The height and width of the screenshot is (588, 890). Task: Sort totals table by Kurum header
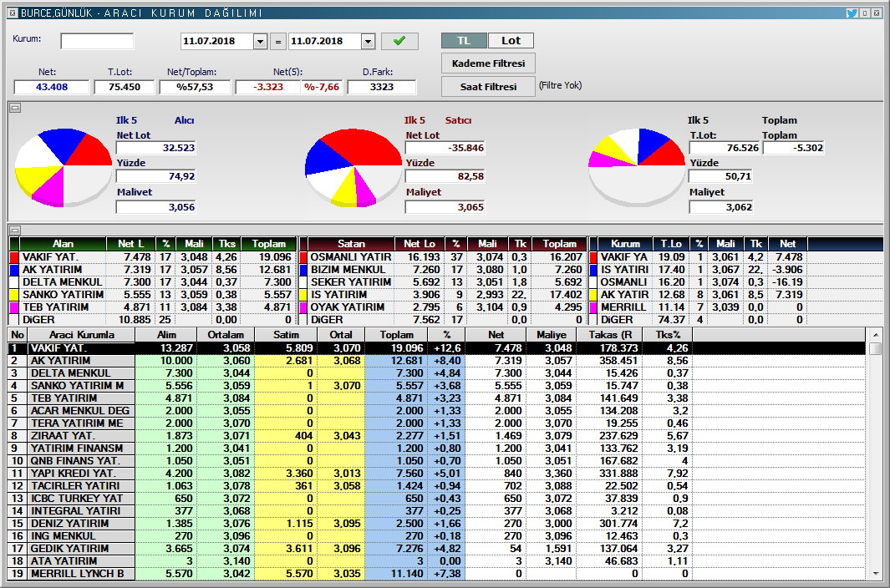pyautogui.click(x=625, y=244)
